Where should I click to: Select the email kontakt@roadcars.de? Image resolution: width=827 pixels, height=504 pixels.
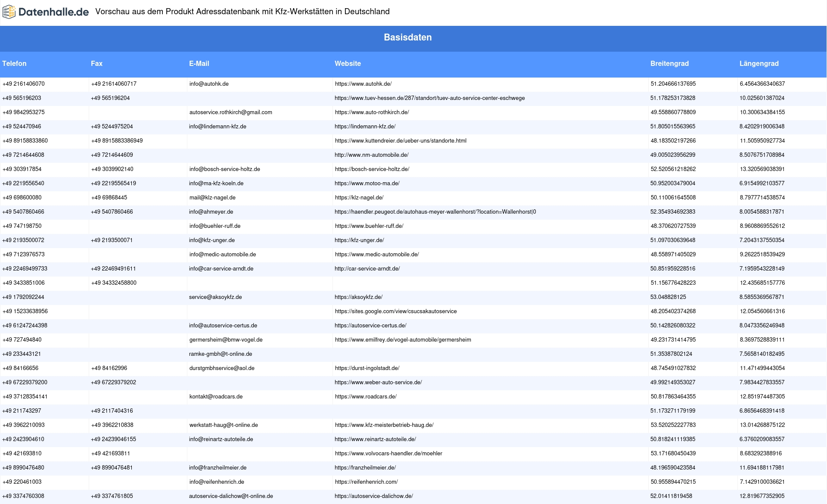pos(216,397)
